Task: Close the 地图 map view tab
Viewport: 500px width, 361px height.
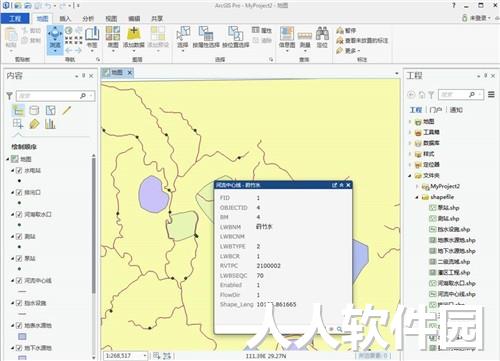Action: click(x=130, y=72)
